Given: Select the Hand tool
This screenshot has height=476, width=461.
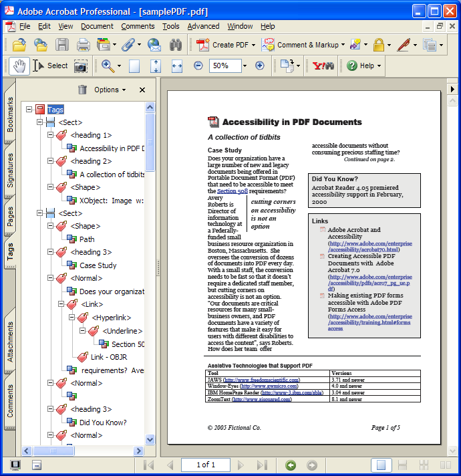Looking at the screenshot, I should (19, 66).
